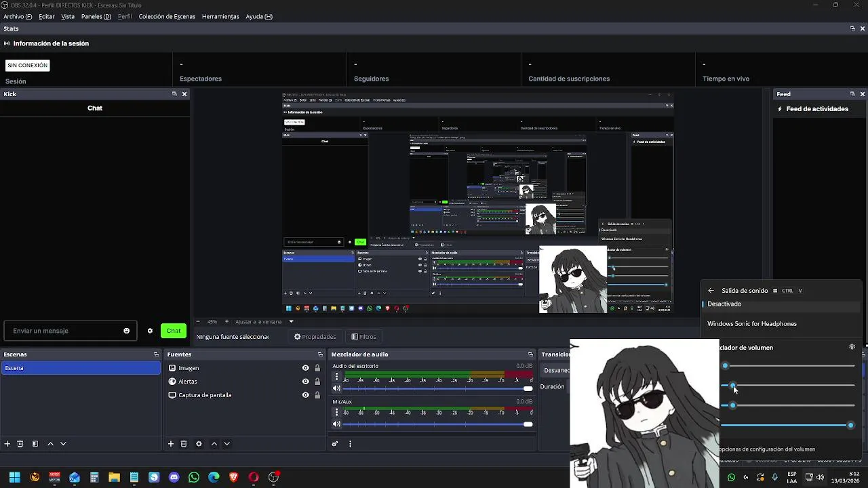Mute Mic/Aux speaker icon
This screenshot has height=488, width=868.
(336, 424)
